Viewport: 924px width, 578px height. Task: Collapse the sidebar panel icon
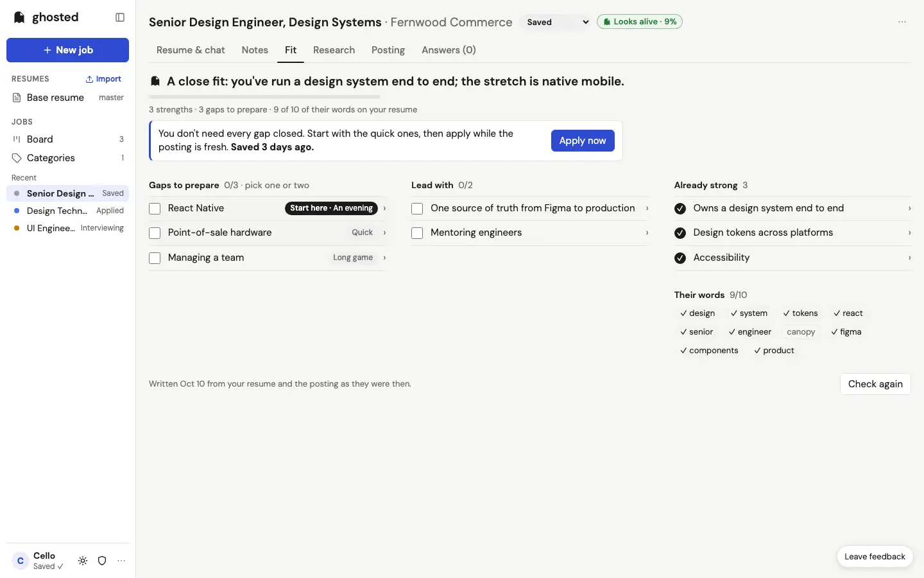coord(120,17)
